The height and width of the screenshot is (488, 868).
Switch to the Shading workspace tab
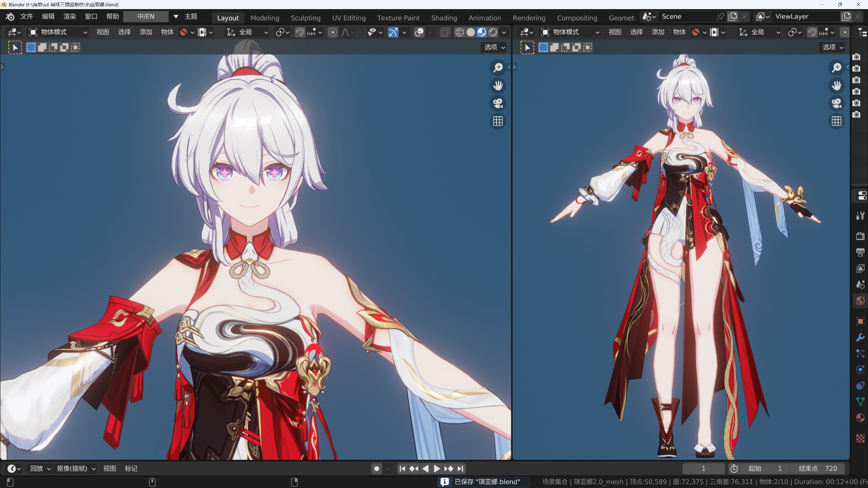(444, 18)
